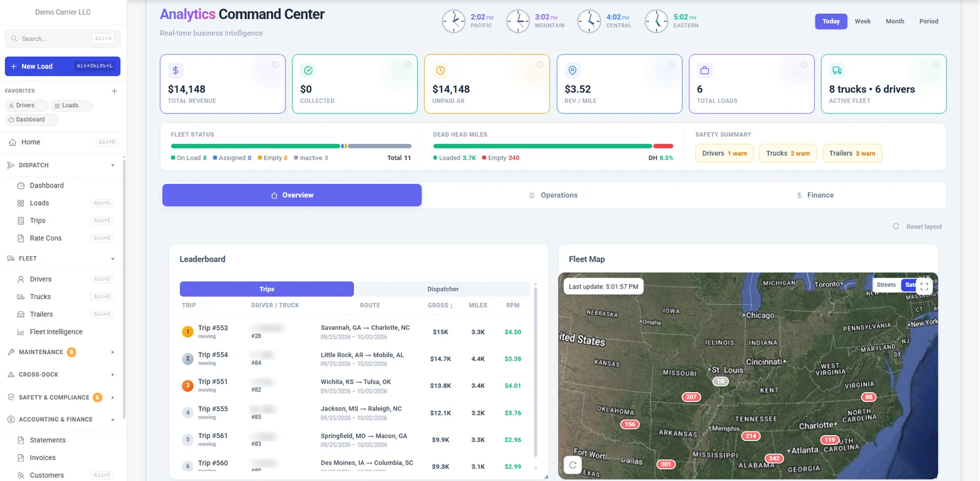The image size is (980, 481).
Task: Click the info icon on the Rev / Mile card
Action: pos(672,64)
